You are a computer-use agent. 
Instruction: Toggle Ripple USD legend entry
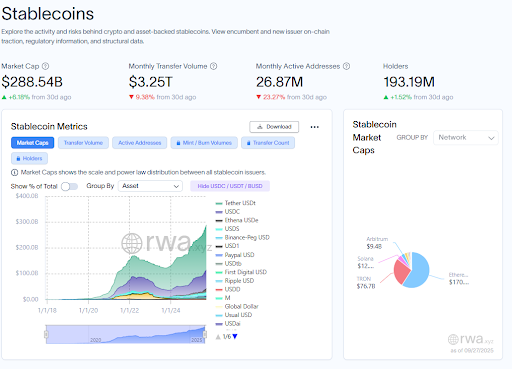coord(235,281)
